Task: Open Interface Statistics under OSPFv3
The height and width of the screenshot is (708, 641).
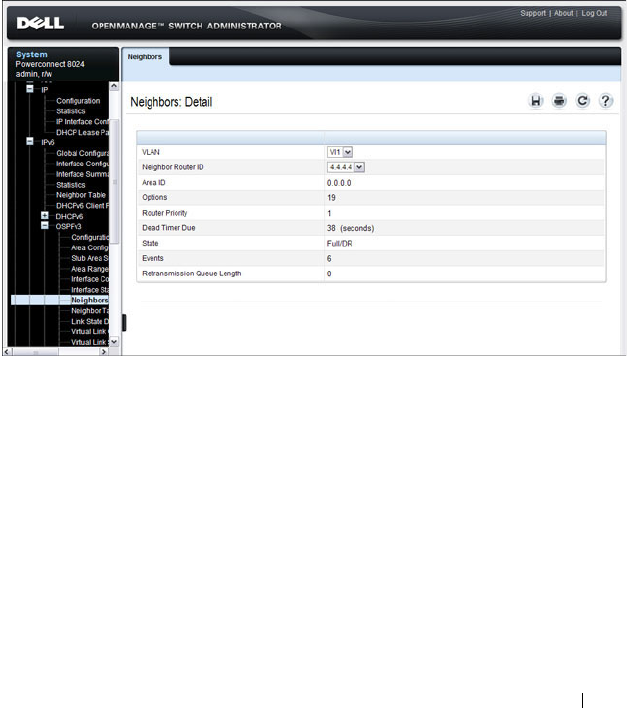Action: (90, 289)
